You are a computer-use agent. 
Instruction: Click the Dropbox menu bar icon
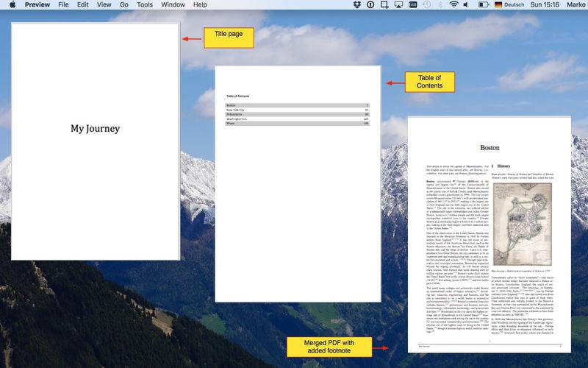pyautogui.click(x=356, y=4)
